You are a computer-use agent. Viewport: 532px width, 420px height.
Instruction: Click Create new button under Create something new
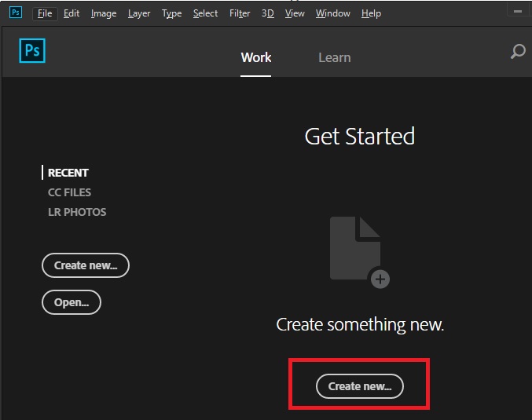pyautogui.click(x=360, y=386)
